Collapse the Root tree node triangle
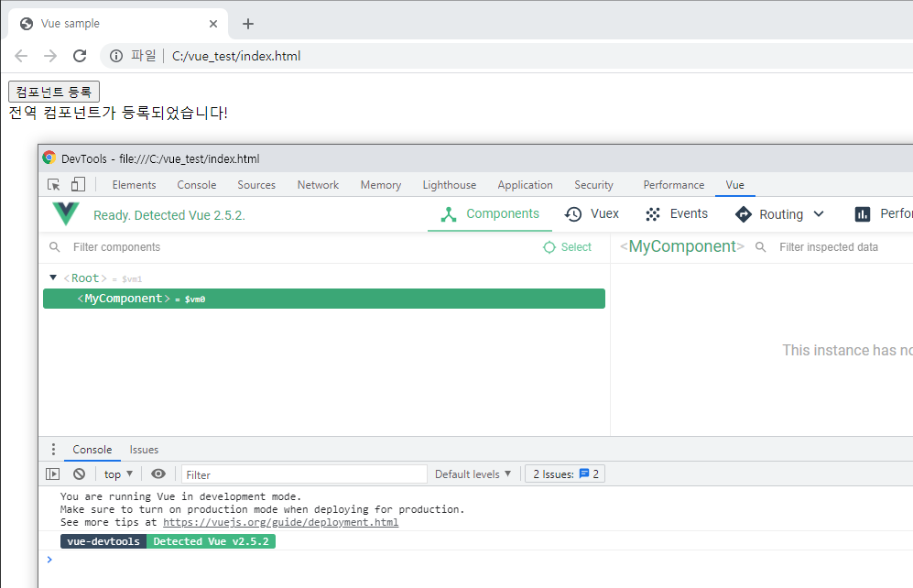This screenshot has height=588, width=913. (53, 278)
